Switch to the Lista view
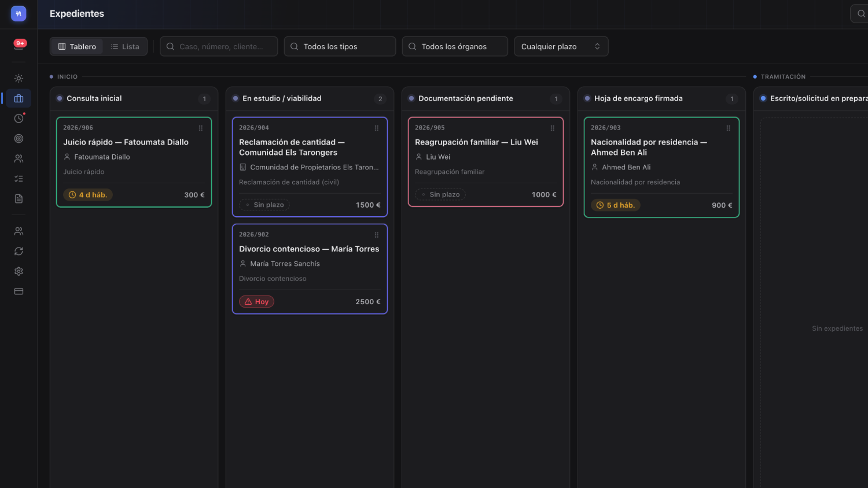 [125, 46]
